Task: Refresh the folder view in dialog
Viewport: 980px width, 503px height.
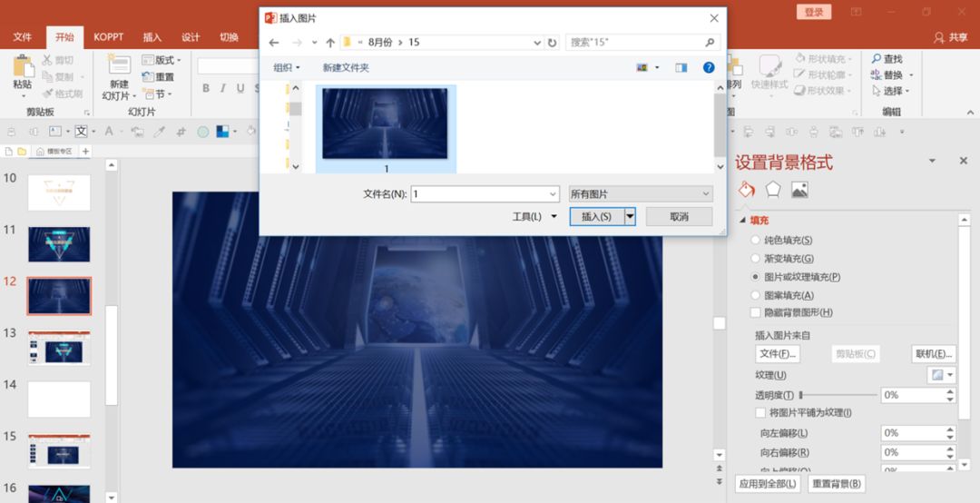Action: [552, 43]
